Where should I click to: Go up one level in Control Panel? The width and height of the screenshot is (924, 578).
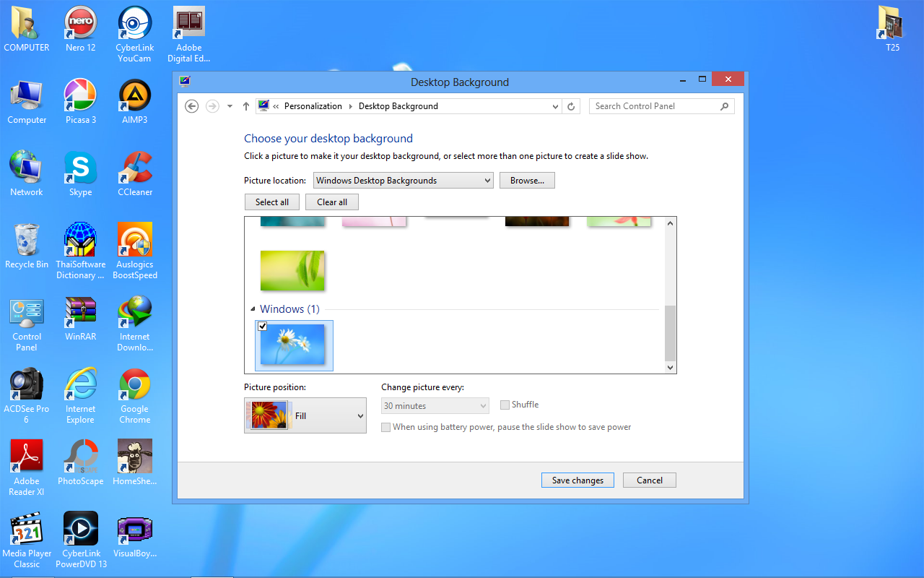246,106
